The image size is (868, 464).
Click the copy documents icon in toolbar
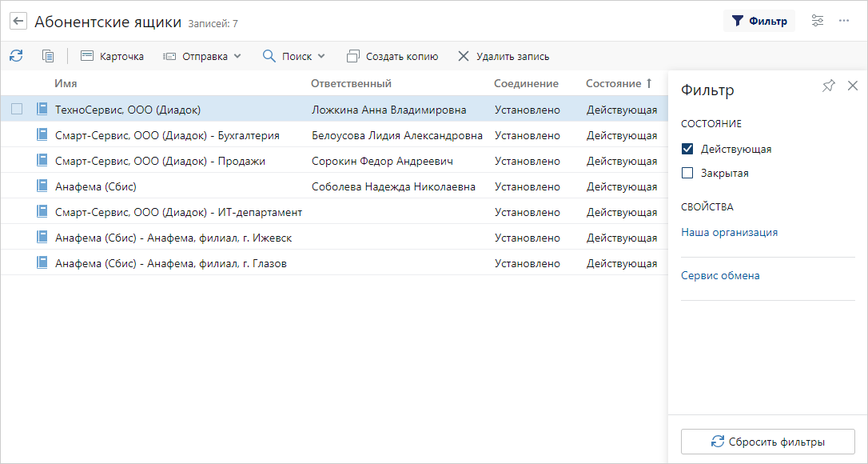tap(48, 56)
